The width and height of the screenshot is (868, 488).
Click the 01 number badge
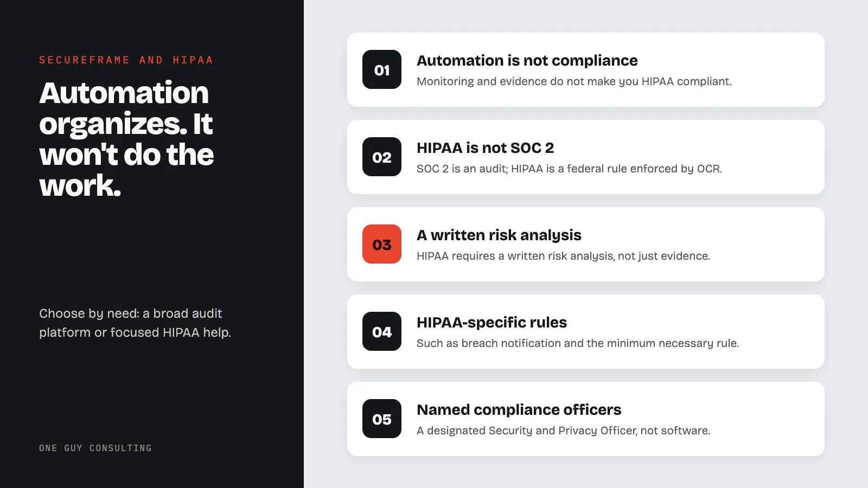click(x=382, y=69)
